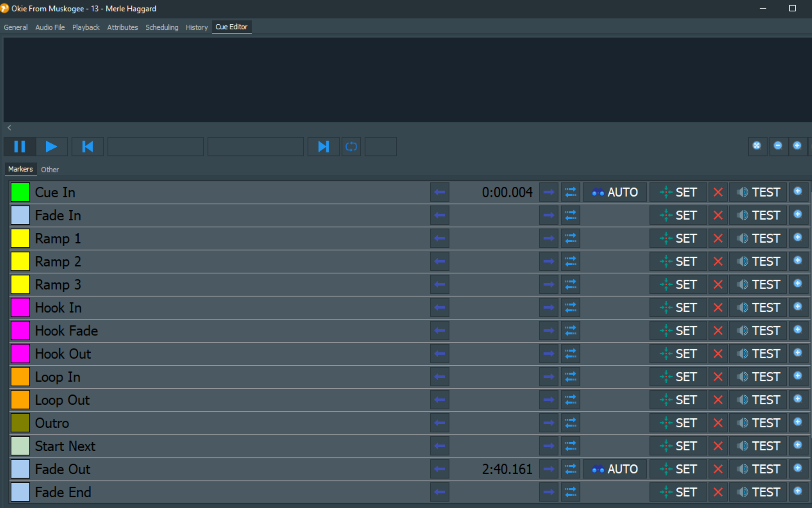Open the Scheduling tab
This screenshot has width=812, height=508.
point(162,27)
